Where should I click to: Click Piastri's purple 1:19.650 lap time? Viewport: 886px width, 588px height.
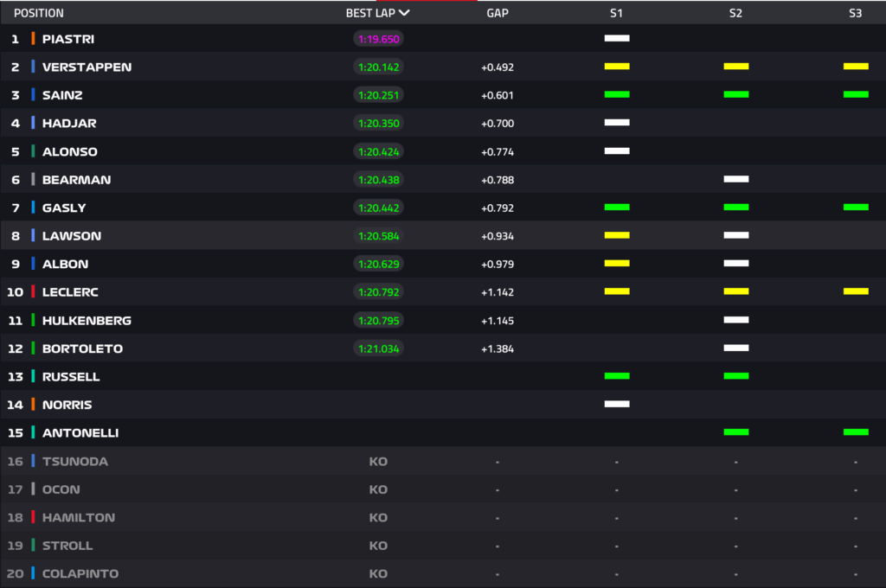coord(378,39)
